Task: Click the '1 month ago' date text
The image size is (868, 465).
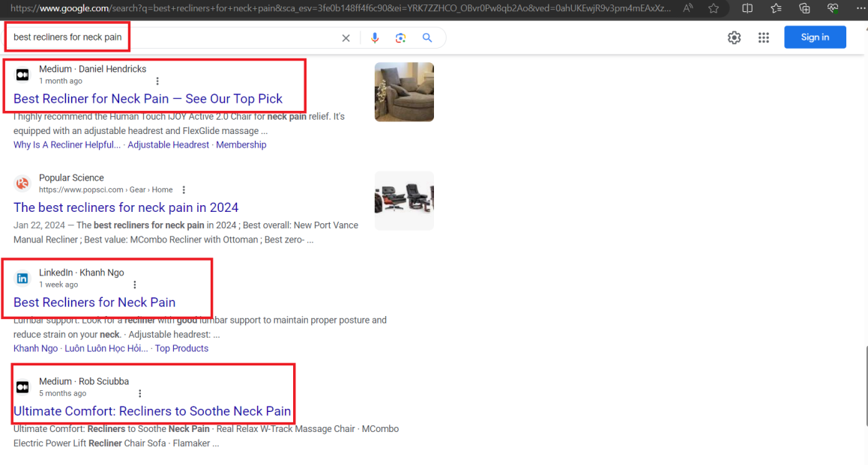Action: [60, 82]
